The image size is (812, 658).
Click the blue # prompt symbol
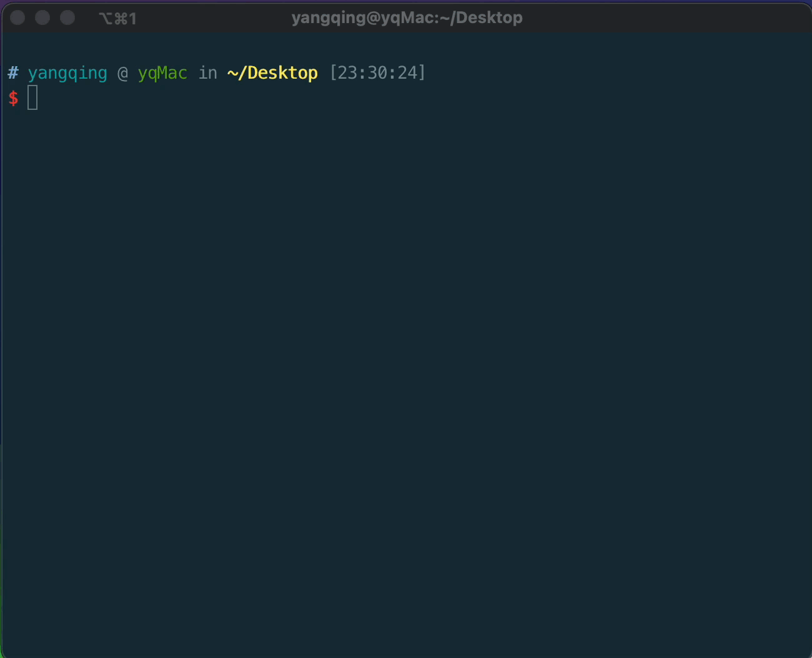tap(13, 73)
